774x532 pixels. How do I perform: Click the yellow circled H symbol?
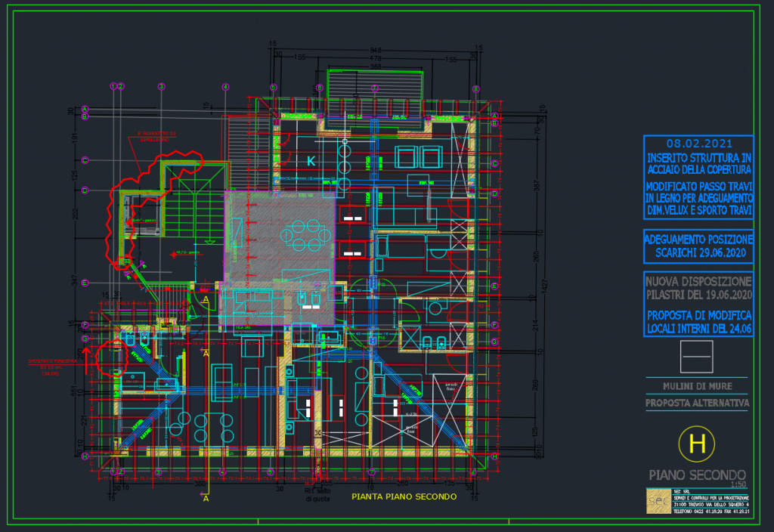click(697, 444)
